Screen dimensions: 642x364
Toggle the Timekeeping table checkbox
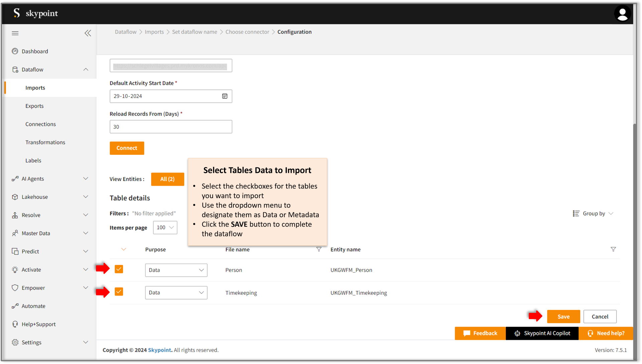coord(119,292)
